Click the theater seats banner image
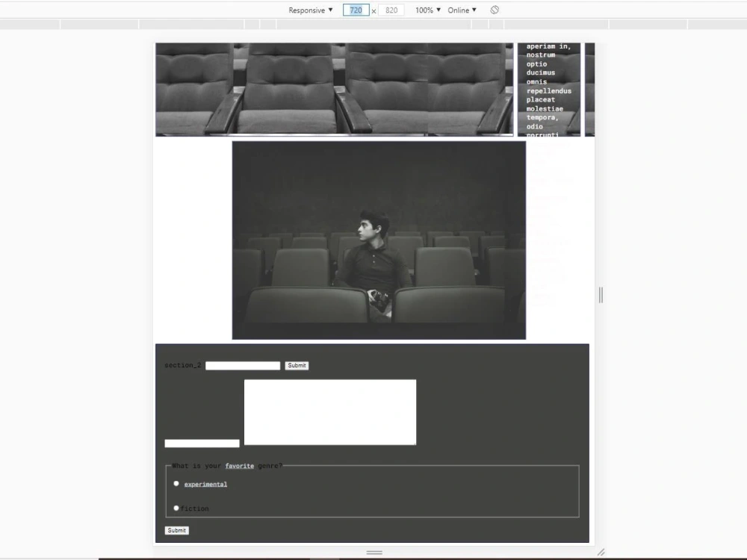Screen dimensions: 747x560 click(x=335, y=90)
